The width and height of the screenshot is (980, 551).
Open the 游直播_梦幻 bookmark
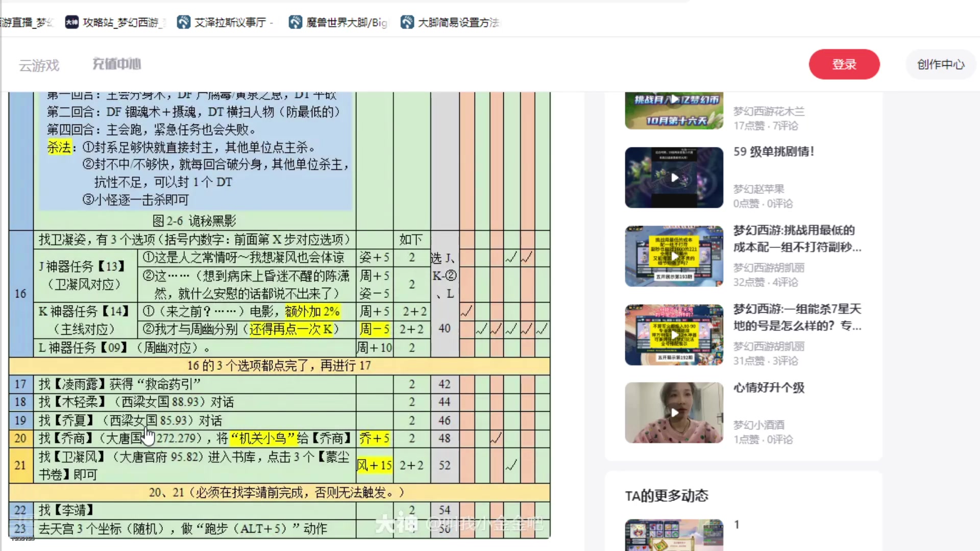(x=27, y=22)
